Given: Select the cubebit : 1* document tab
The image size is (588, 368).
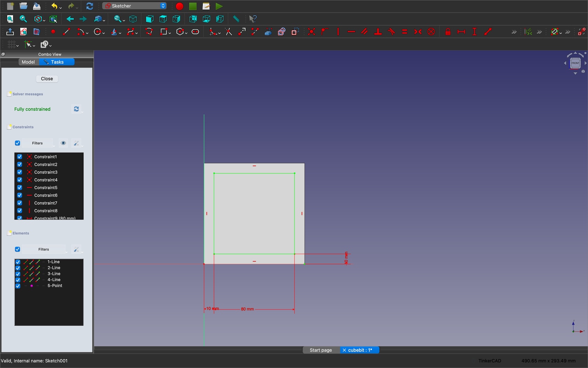Looking at the screenshot, I should tap(360, 350).
